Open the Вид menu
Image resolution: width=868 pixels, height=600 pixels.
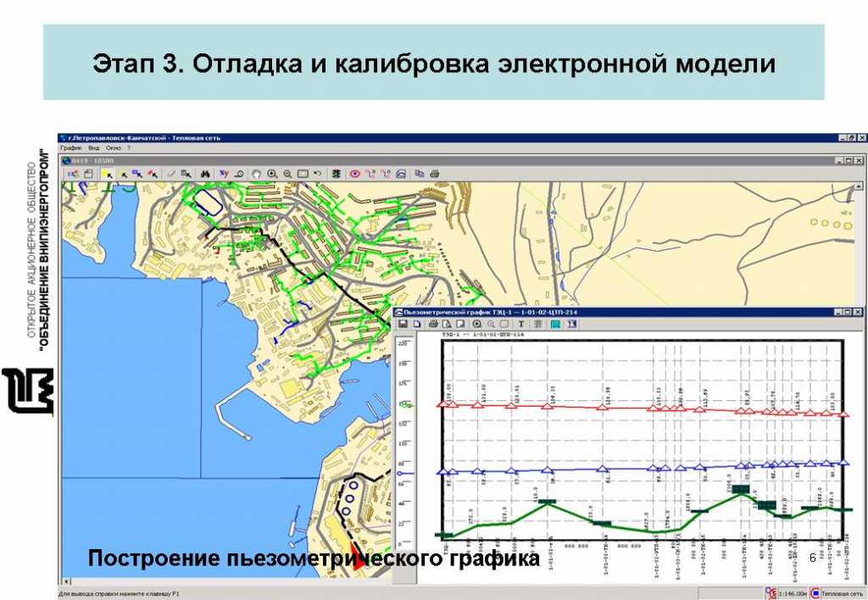point(94,147)
